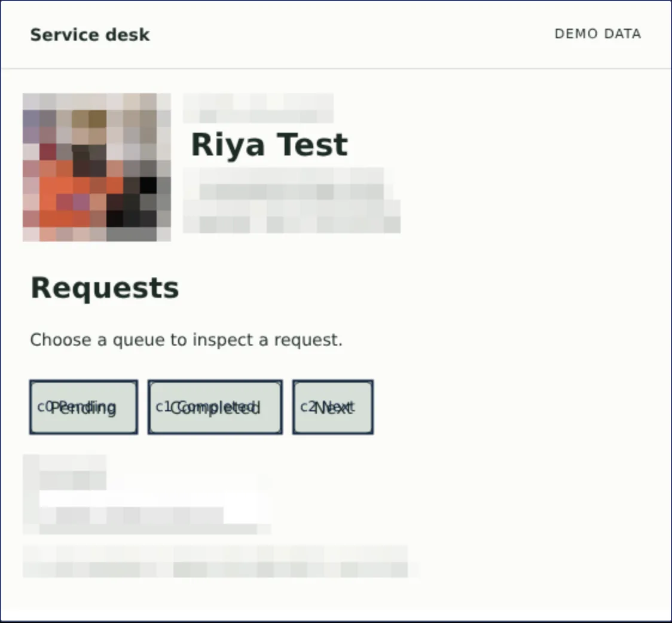Open the Completed queue
This screenshot has height=623, width=672.
pyautogui.click(x=215, y=407)
